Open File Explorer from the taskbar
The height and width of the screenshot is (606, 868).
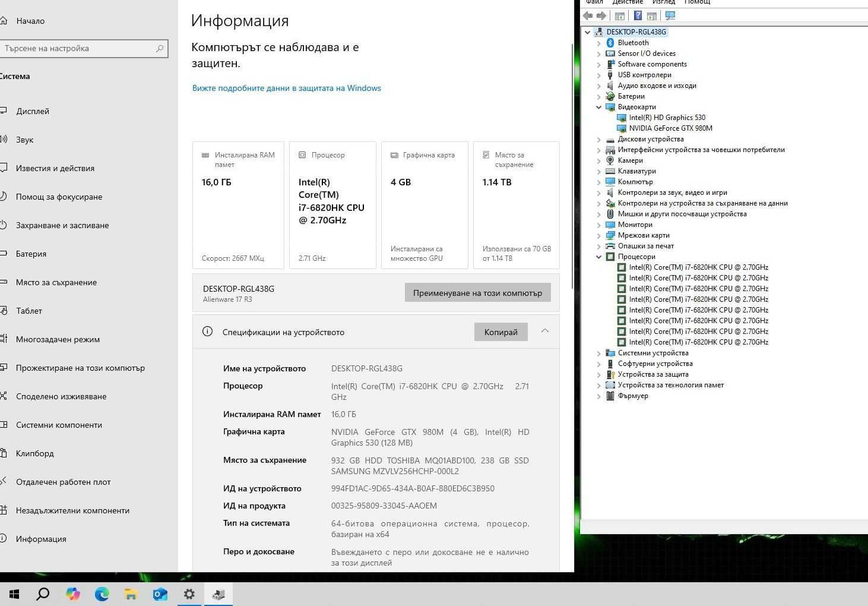131,594
